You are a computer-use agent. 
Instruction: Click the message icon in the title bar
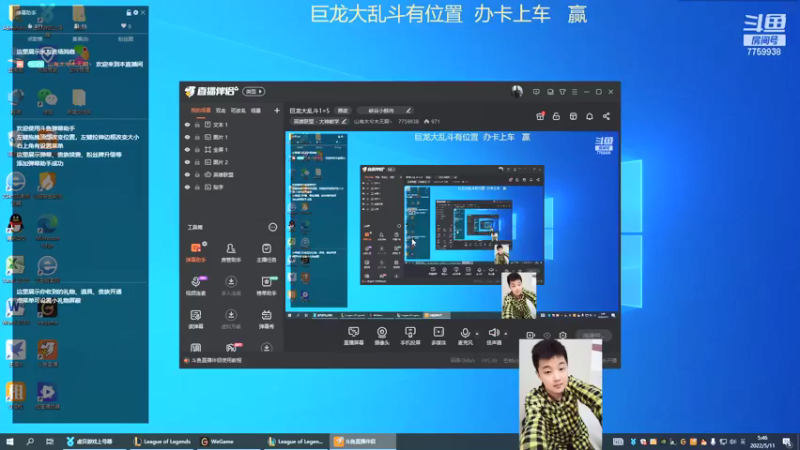pos(536,92)
